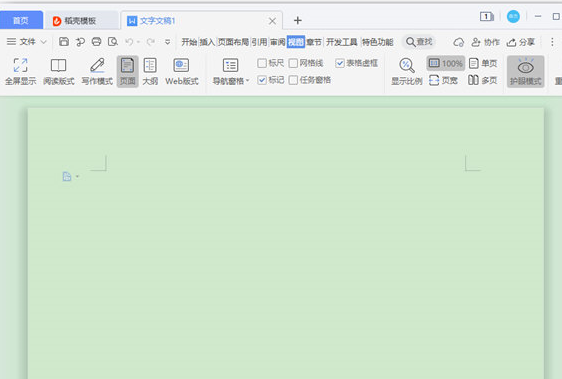
Task: Switch to the Developer Tools tab
Action: (342, 42)
